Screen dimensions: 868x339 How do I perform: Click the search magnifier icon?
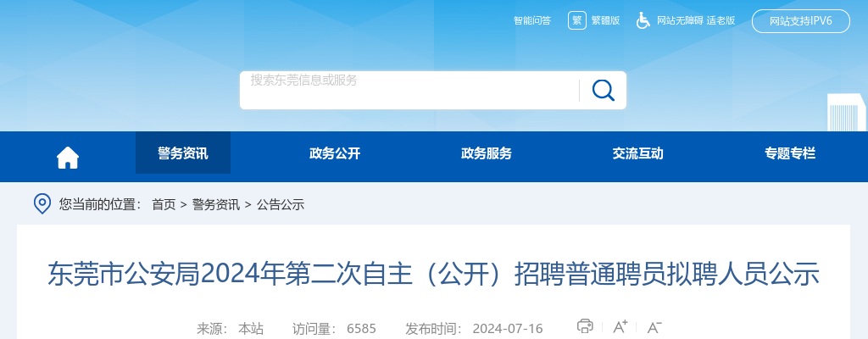click(x=603, y=90)
